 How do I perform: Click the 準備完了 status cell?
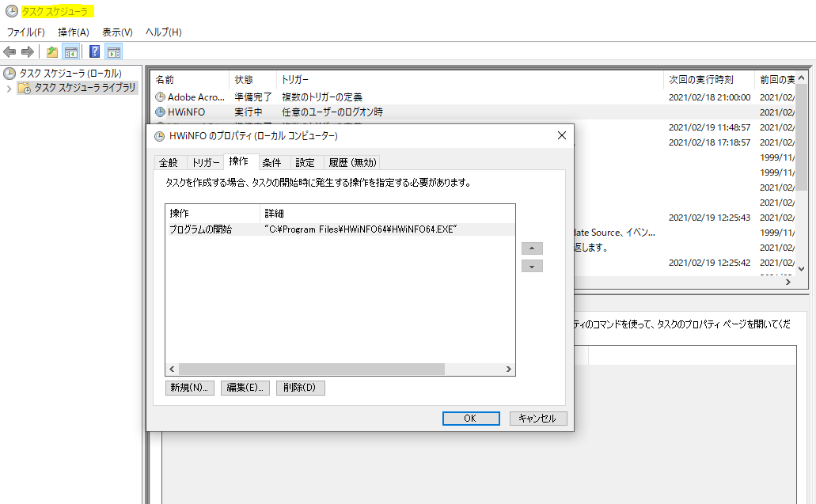point(253,97)
